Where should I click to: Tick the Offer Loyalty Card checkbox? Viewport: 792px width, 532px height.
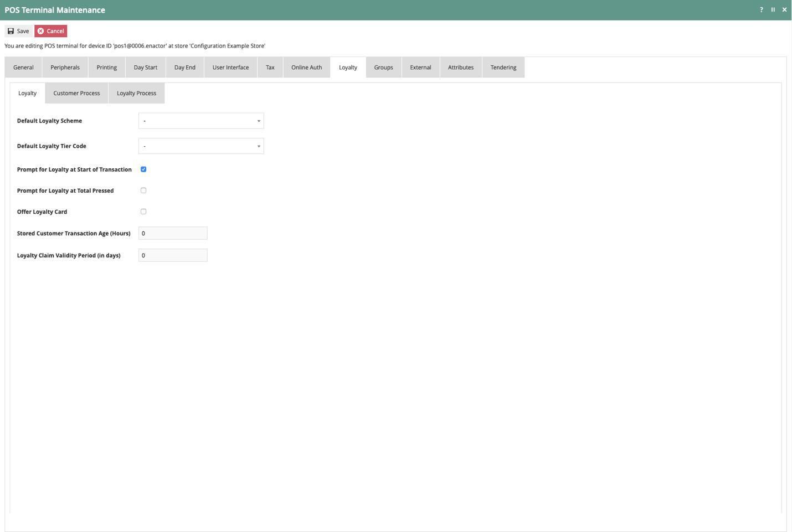[143, 211]
